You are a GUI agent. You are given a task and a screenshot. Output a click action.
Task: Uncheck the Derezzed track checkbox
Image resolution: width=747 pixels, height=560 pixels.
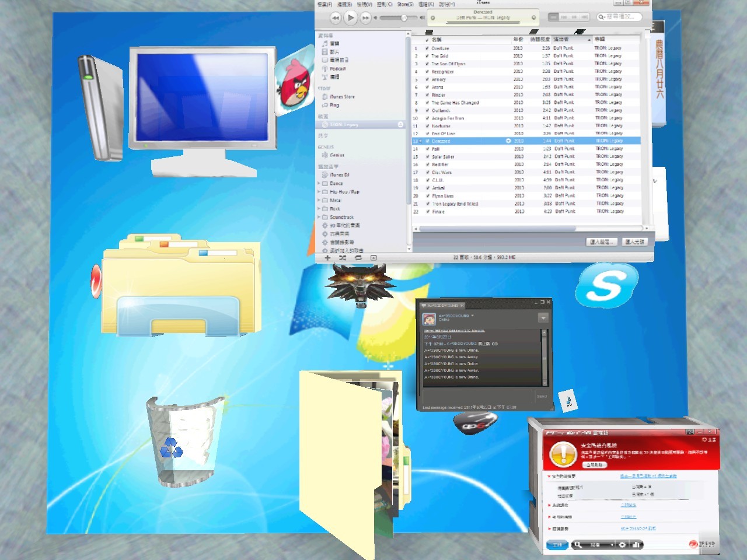[x=428, y=141]
